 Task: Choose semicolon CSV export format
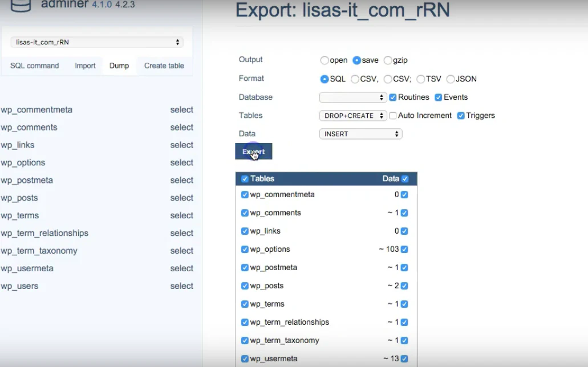coord(388,79)
